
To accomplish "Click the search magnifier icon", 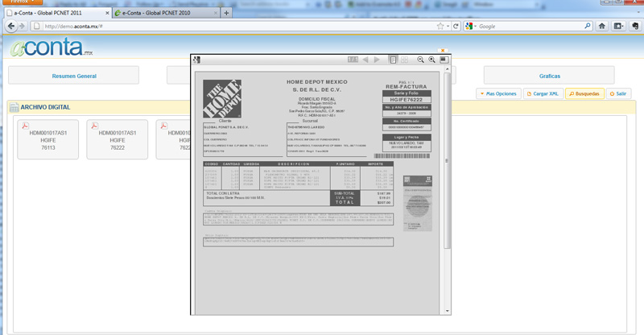I will [588, 27].
